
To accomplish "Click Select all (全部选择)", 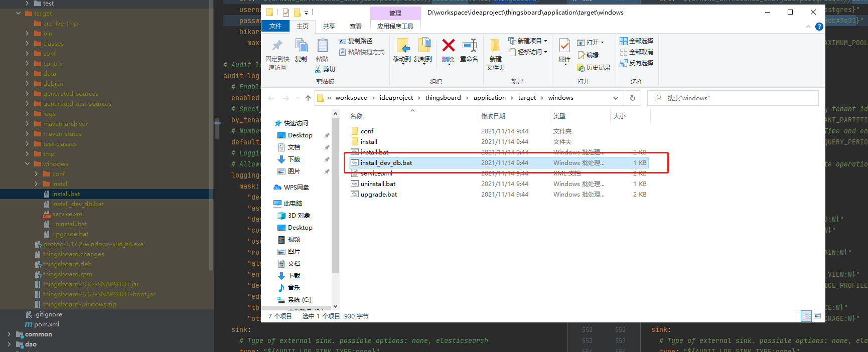I will point(636,41).
